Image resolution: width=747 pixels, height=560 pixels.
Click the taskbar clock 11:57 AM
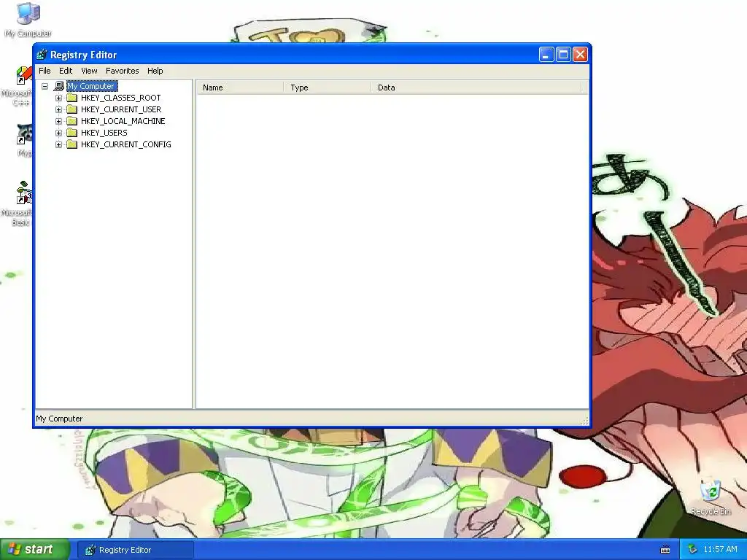[720, 550]
